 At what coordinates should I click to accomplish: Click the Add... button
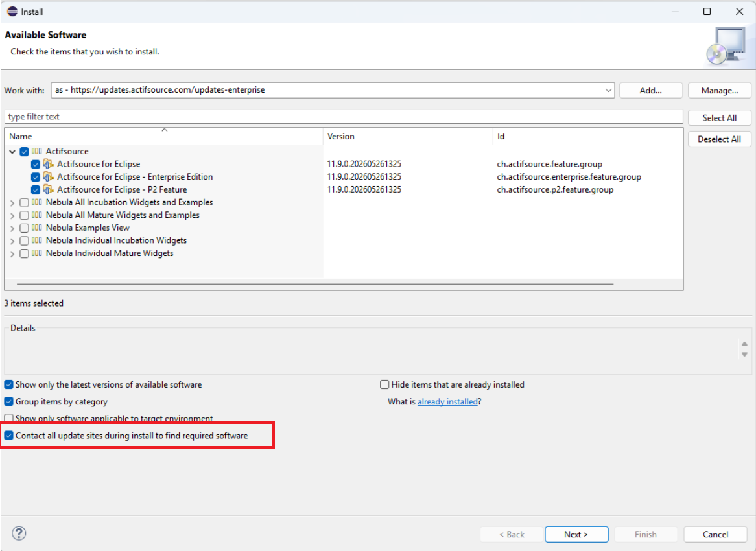coord(650,90)
